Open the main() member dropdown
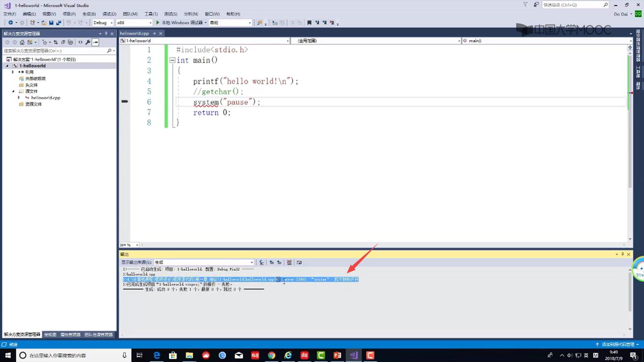Viewport: 644px width, 362px height. click(x=547, y=41)
